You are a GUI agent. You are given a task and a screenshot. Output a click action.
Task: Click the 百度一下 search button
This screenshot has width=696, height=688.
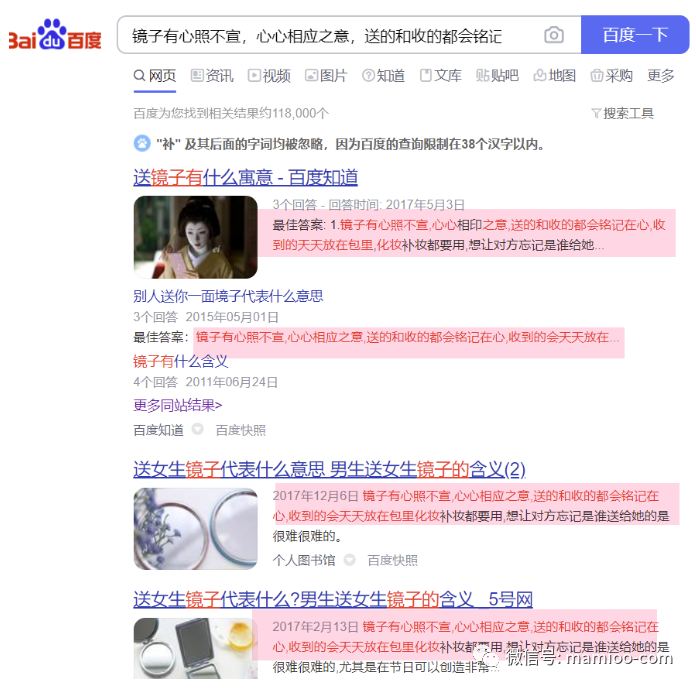click(x=635, y=35)
